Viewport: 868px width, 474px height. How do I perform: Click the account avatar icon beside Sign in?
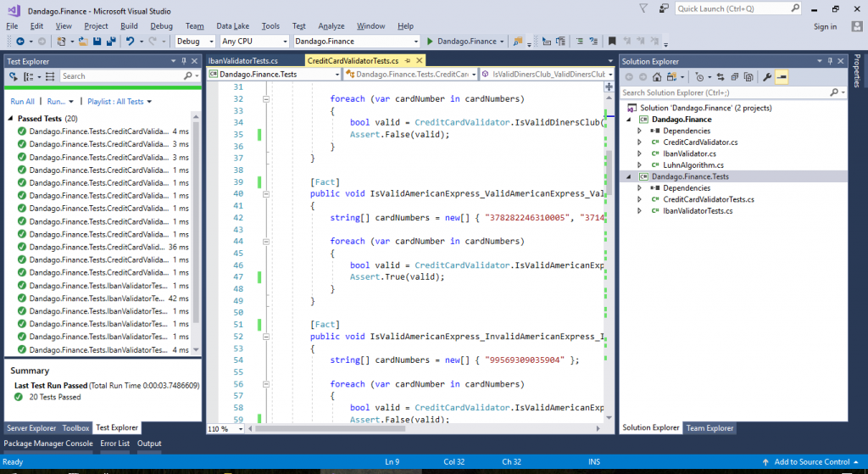pos(857,26)
